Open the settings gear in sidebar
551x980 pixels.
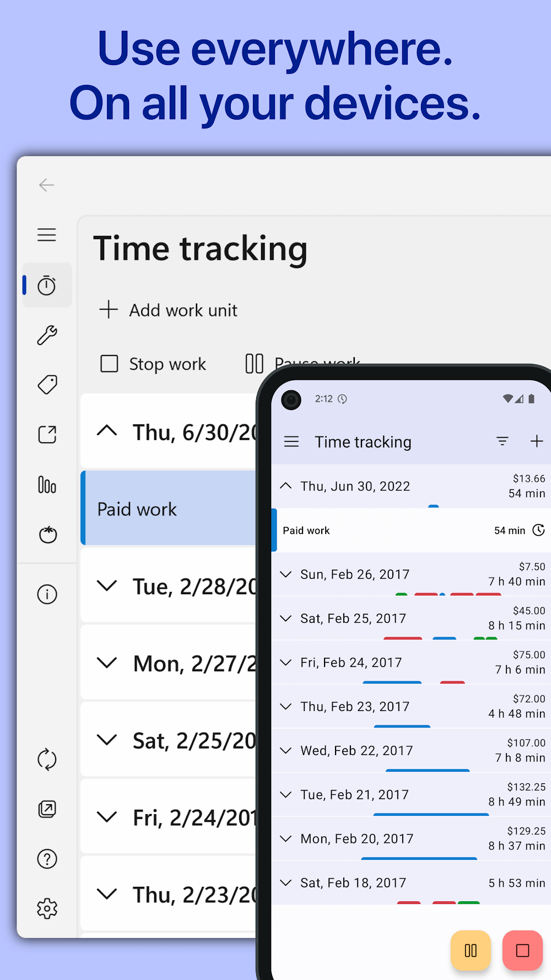pos(47,908)
